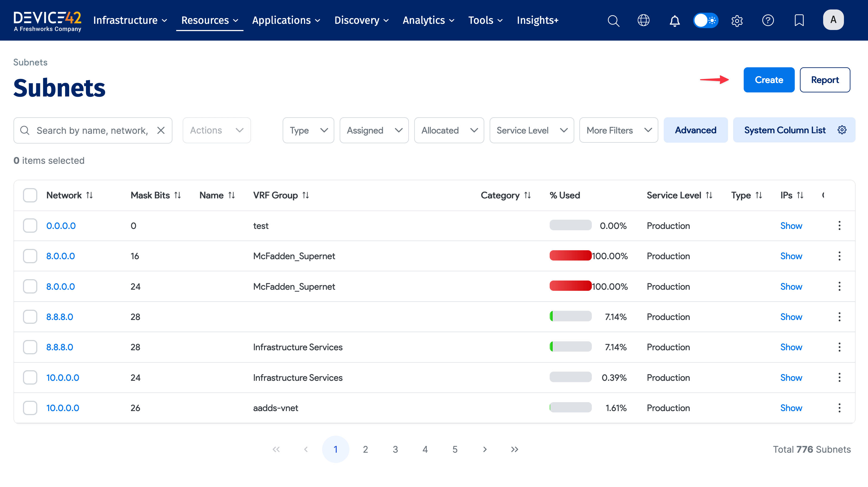868x487 pixels.
Task: Go to page 3 of the subnets list
Action: pos(395,449)
